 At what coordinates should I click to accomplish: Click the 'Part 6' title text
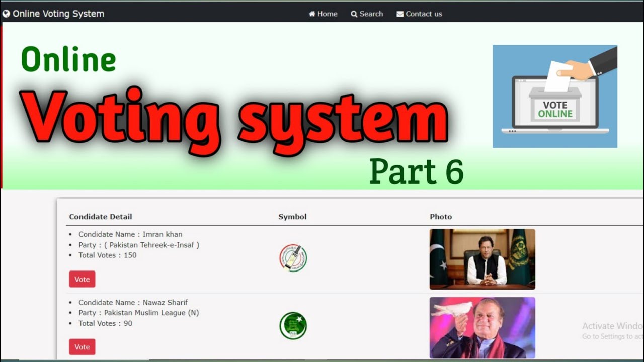(x=416, y=172)
